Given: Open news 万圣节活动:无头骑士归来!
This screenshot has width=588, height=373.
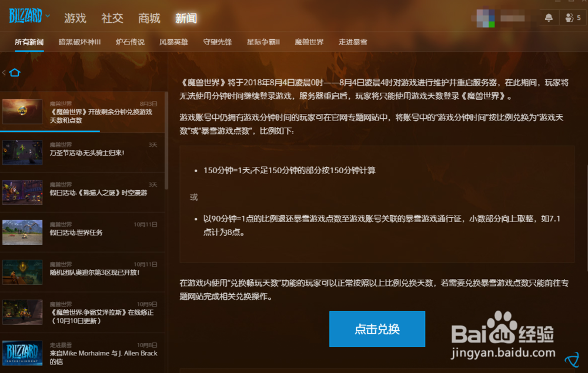Looking at the screenshot, I should coord(82,152).
